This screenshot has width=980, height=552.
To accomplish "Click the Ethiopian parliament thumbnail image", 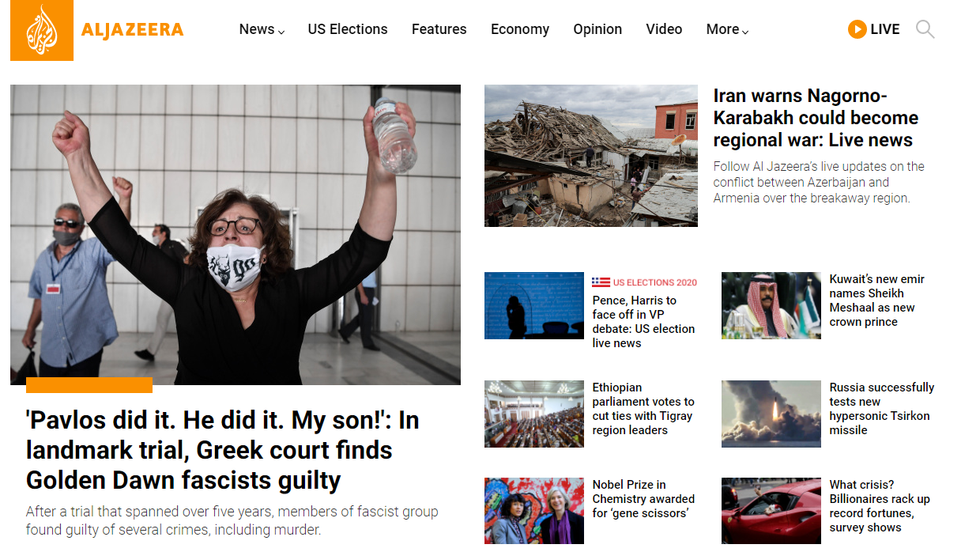I will point(534,414).
